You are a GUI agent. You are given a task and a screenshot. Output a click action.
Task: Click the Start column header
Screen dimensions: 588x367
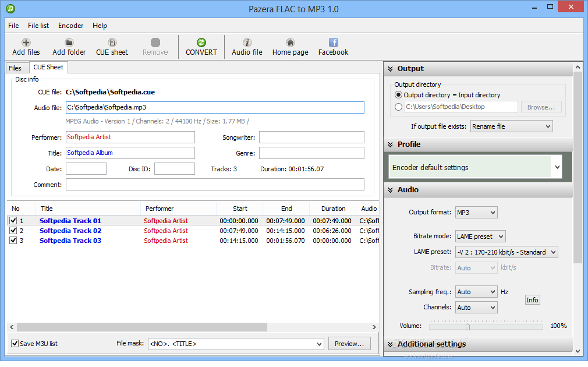(x=240, y=209)
